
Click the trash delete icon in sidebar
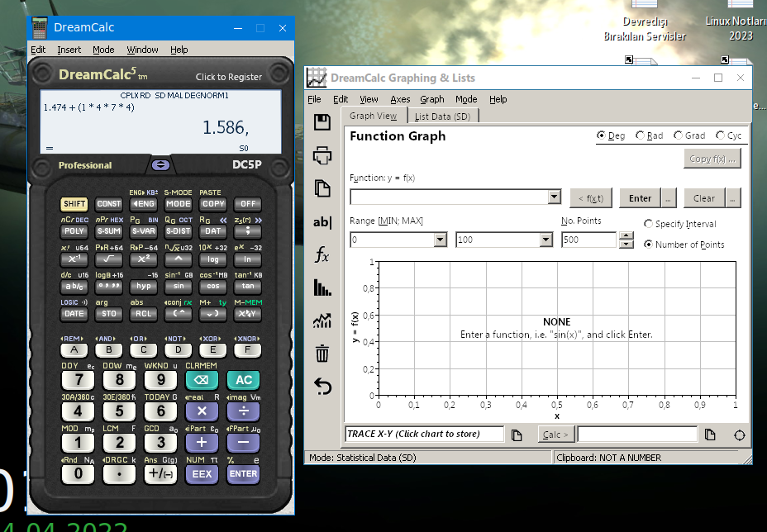[x=322, y=354]
